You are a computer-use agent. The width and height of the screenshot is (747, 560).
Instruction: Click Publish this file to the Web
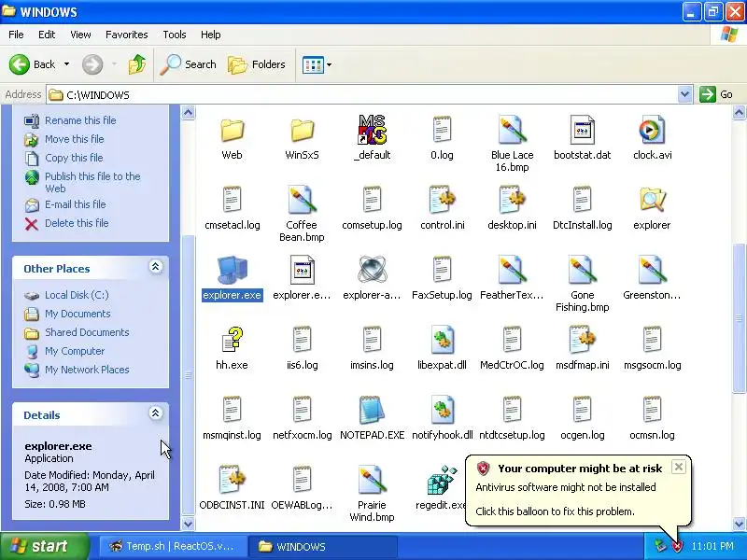coord(92,182)
